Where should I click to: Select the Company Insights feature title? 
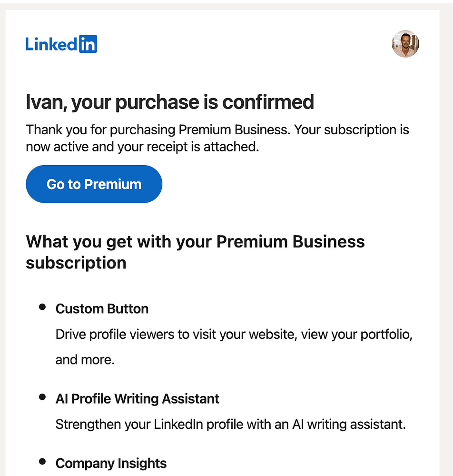[111, 463]
